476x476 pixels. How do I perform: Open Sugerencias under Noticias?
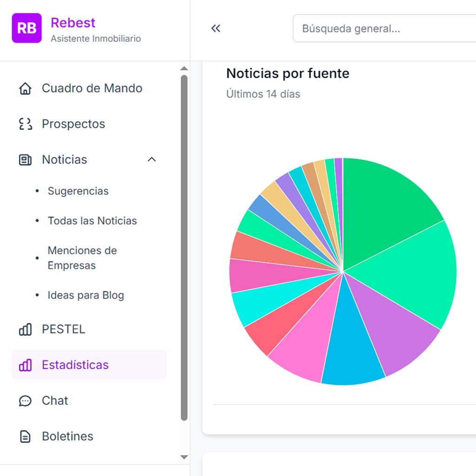point(78,191)
